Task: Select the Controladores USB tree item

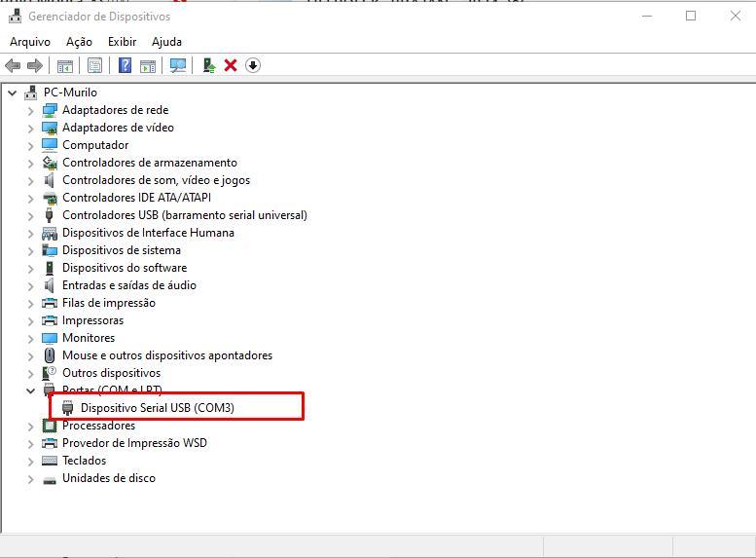Action: (184, 215)
